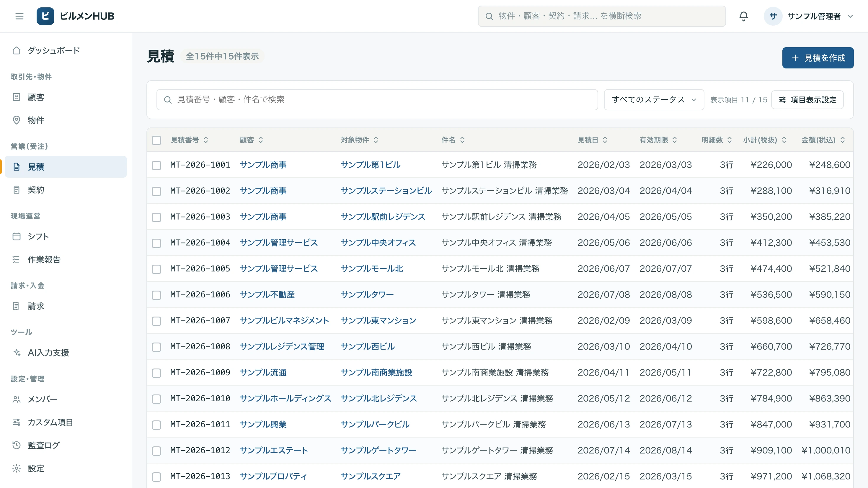
Task: Check the MT-2026-1007 row checkbox
Action: point(156,321)
